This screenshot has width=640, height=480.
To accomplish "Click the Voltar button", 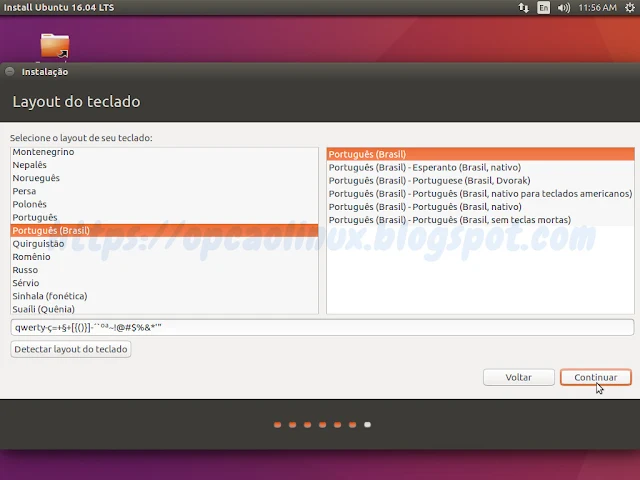I will [x=519, y=377].
